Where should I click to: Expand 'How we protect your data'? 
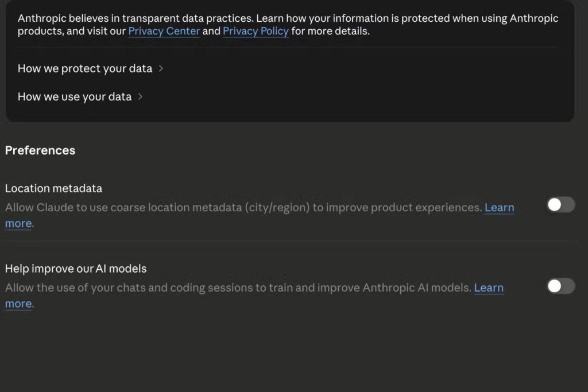pos(90,68)
